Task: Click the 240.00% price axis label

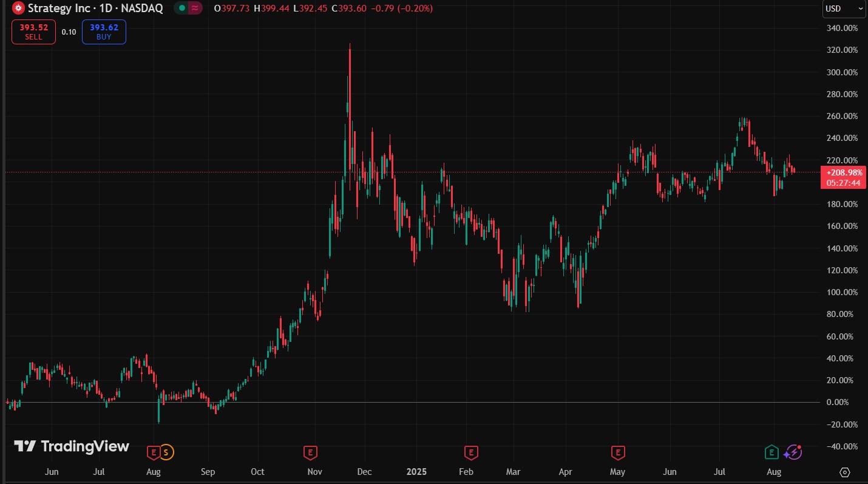Action: point(841,138)
